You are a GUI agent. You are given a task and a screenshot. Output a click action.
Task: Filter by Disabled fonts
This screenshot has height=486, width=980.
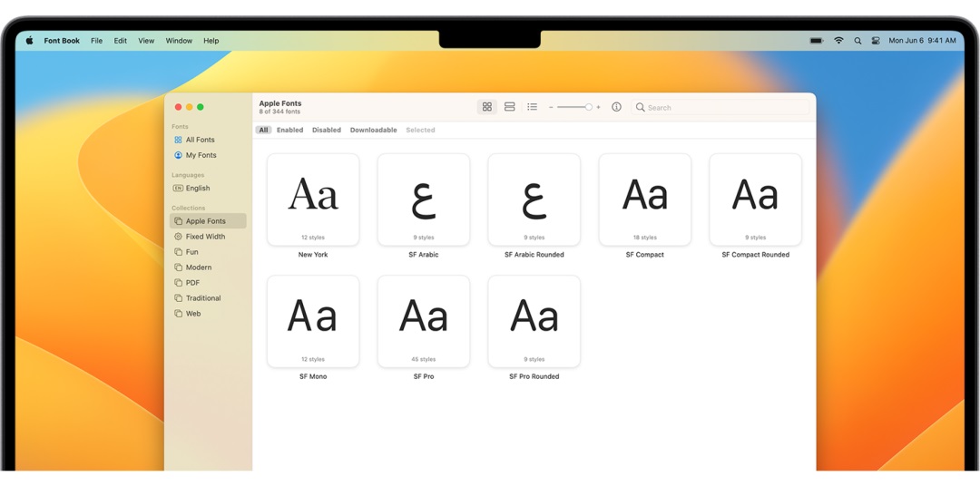pos(327,130)
